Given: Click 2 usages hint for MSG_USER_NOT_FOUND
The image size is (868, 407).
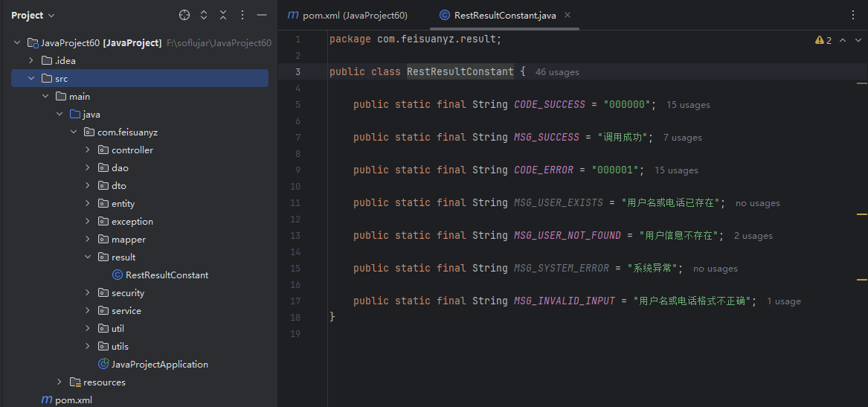Looking at the screenshot, I should [x=753, y=236].
